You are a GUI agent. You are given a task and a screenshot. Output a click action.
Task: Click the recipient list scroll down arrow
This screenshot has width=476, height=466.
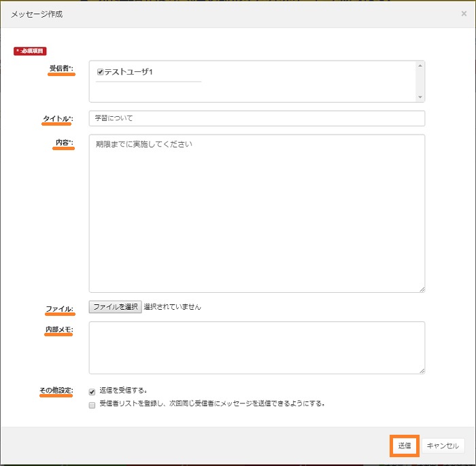pos(420,96)
